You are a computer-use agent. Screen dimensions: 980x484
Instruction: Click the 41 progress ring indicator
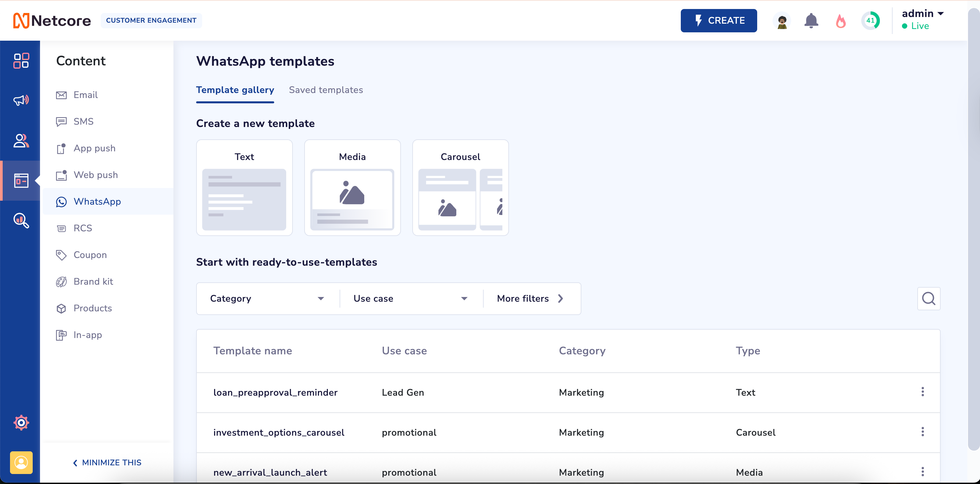point(871,21)
